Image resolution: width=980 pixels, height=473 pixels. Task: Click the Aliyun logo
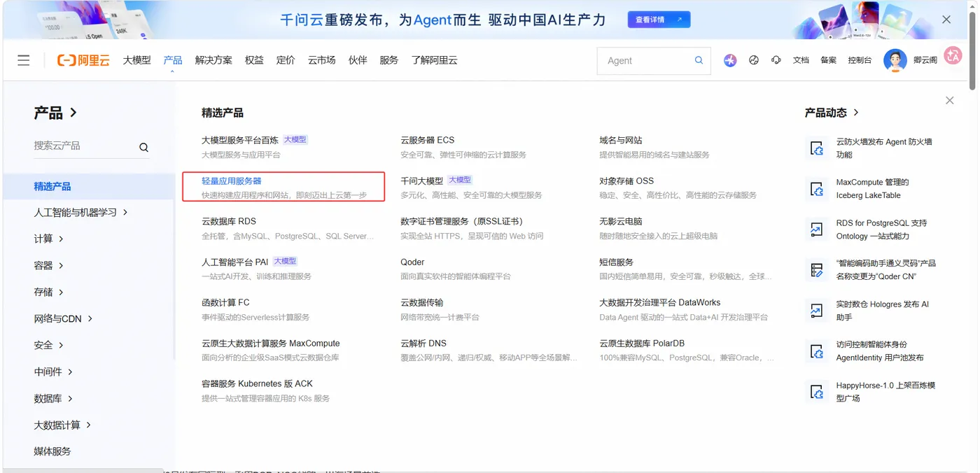83,60
